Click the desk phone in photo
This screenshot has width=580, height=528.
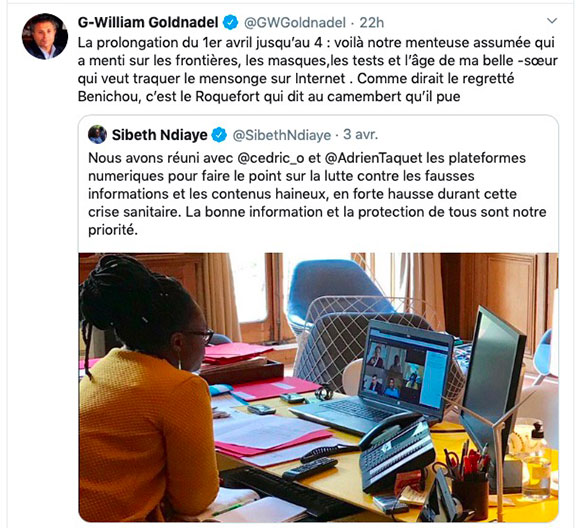tap(398, 454)
